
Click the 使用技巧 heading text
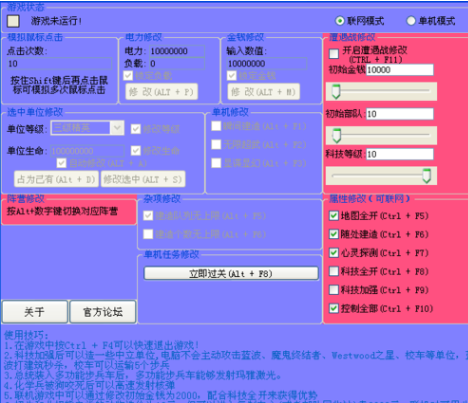(x=26, y=335)
